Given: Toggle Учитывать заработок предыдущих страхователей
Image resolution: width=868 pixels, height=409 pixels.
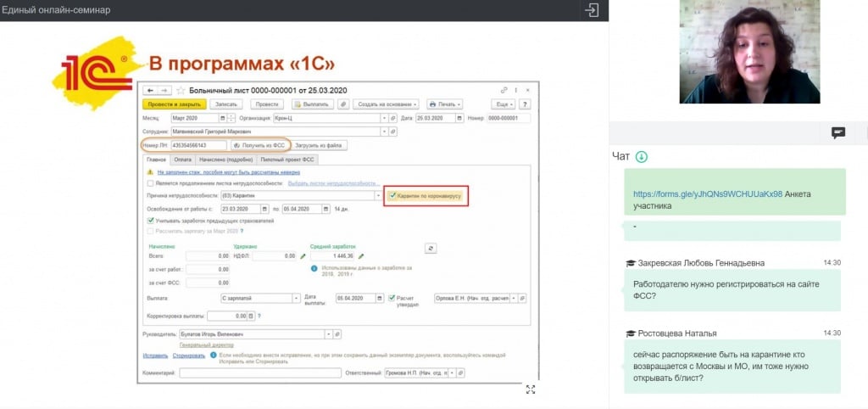Looking at the screenshot, I should pos(150,221).
